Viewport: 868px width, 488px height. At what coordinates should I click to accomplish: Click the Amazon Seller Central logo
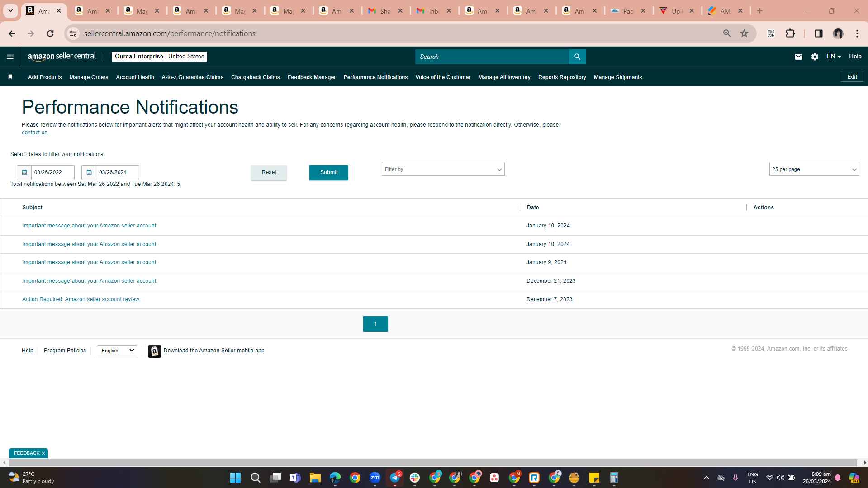(x=62, y=57)
